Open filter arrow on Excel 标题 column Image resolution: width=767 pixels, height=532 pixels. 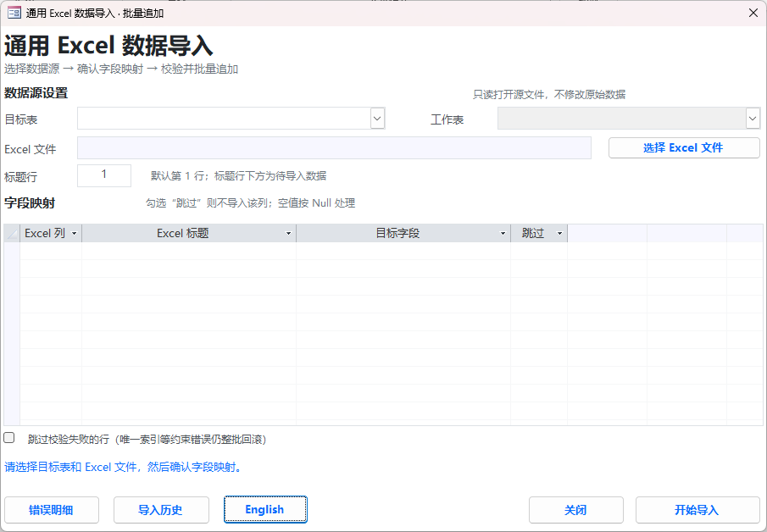[x=289, y=234]
